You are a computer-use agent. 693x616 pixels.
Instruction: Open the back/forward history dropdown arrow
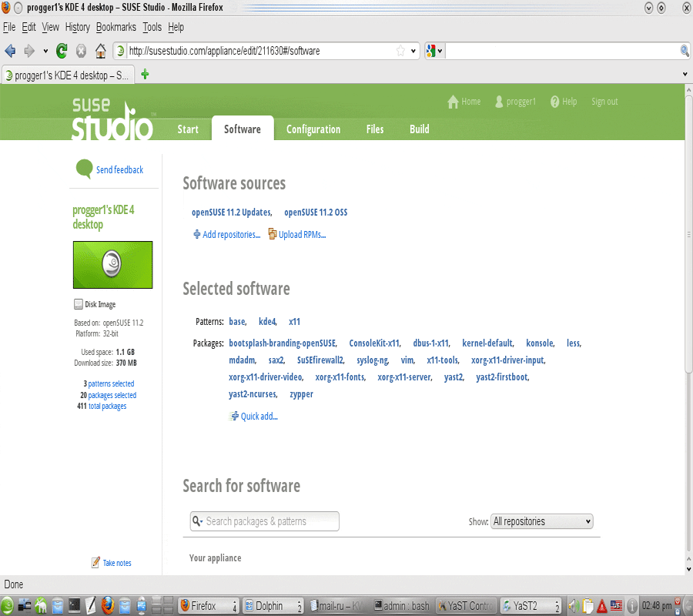45,51
